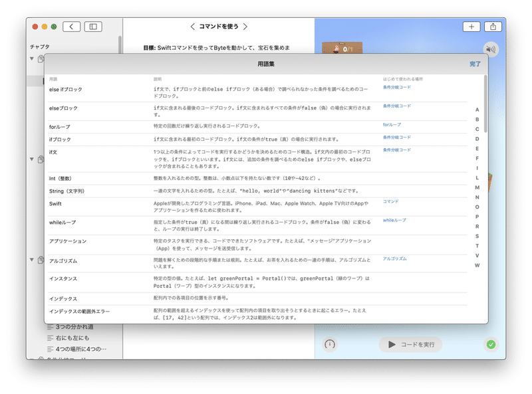Collapse the third chapter disclosure triangle
The height and width of the screenshot is (394, 532).
(x=31, y=260)
